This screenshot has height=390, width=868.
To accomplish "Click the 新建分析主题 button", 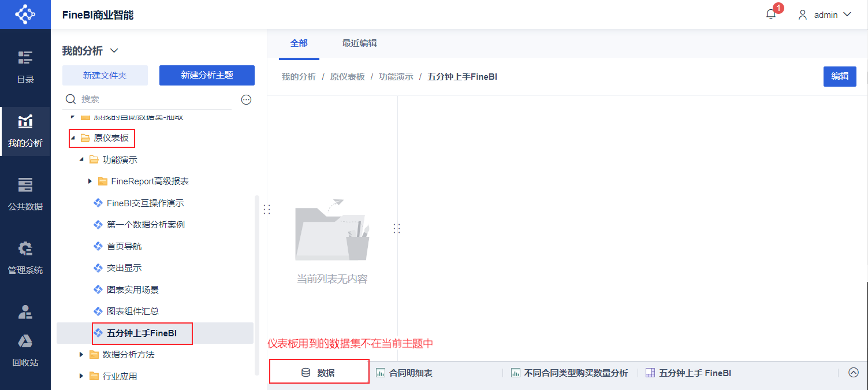I will coord(207,75).
